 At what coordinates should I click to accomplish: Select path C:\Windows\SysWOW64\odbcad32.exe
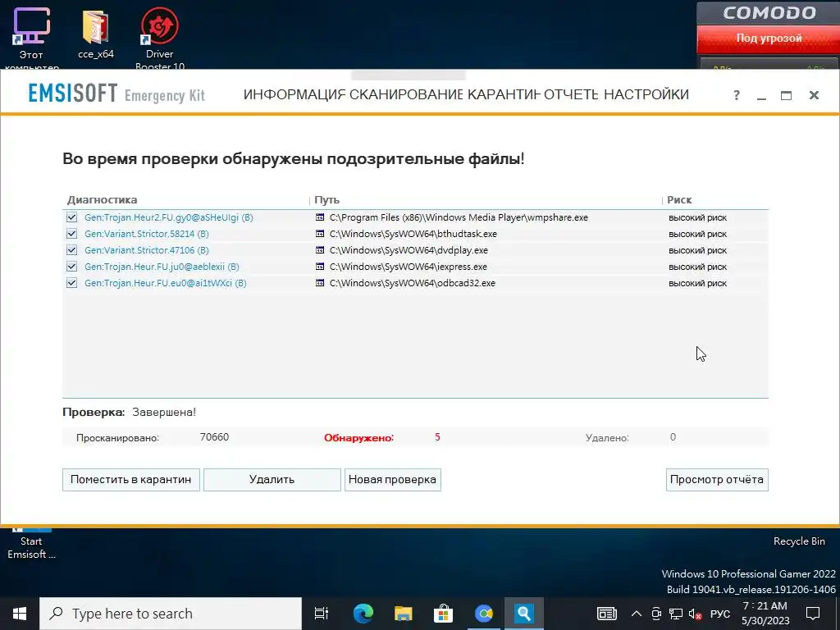(413, 283)
